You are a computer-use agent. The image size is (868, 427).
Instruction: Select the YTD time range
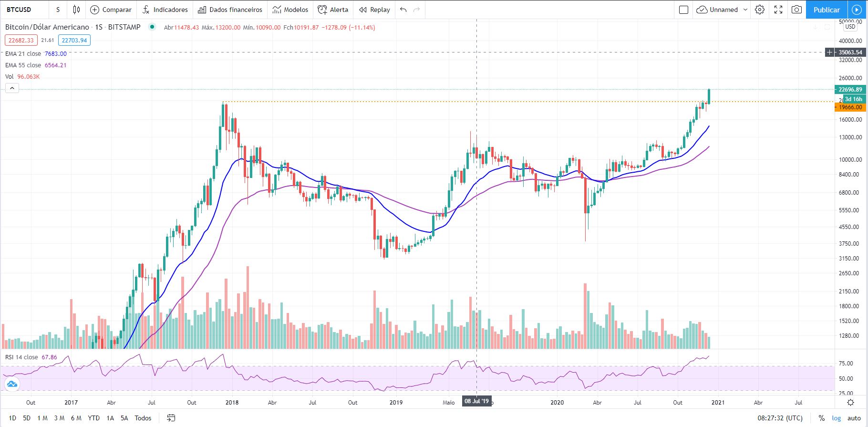coord(93,418)
